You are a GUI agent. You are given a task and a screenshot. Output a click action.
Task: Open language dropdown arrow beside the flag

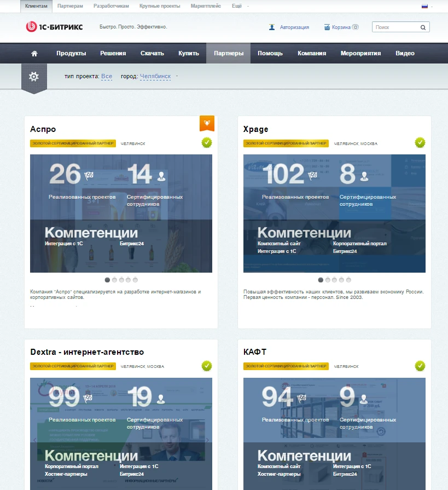[x=432, y=6]
